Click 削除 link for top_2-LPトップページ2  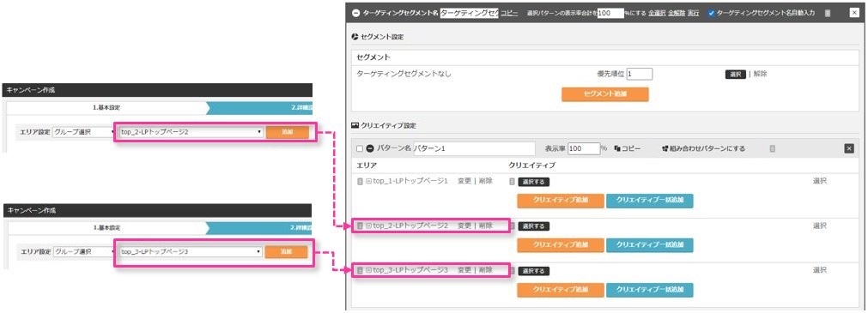point(485,226)
